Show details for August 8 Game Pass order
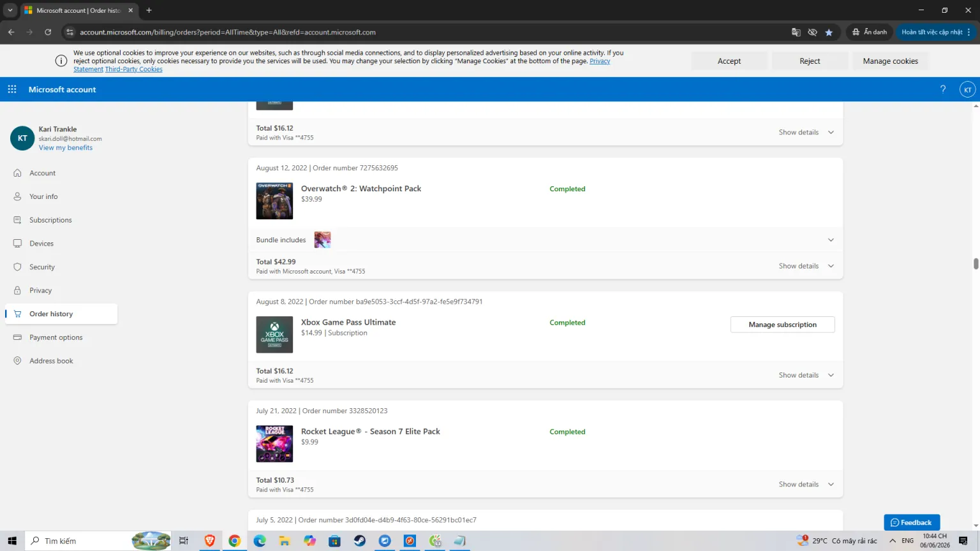The height and width of the screenshot is (551, 980). pos(806,375)
